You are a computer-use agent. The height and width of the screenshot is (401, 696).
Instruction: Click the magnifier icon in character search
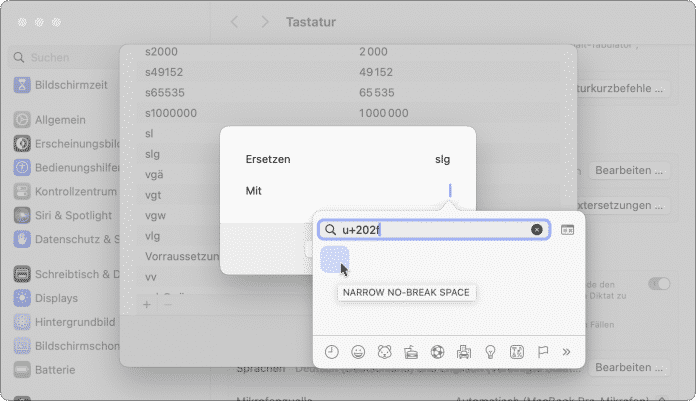(x=330, y=230)
